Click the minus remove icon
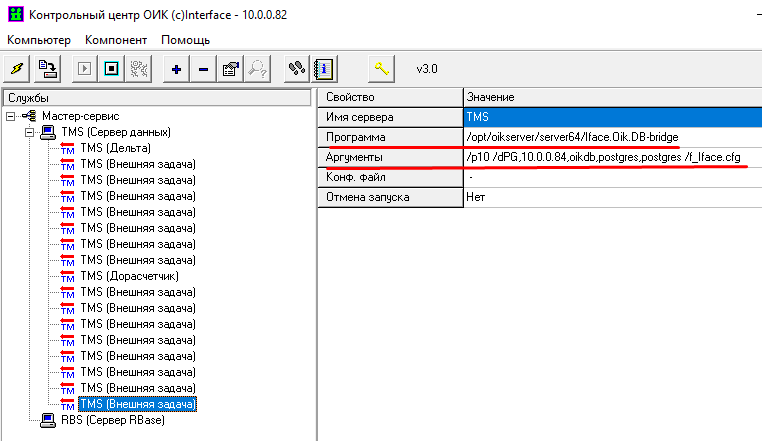 [203, 69]
